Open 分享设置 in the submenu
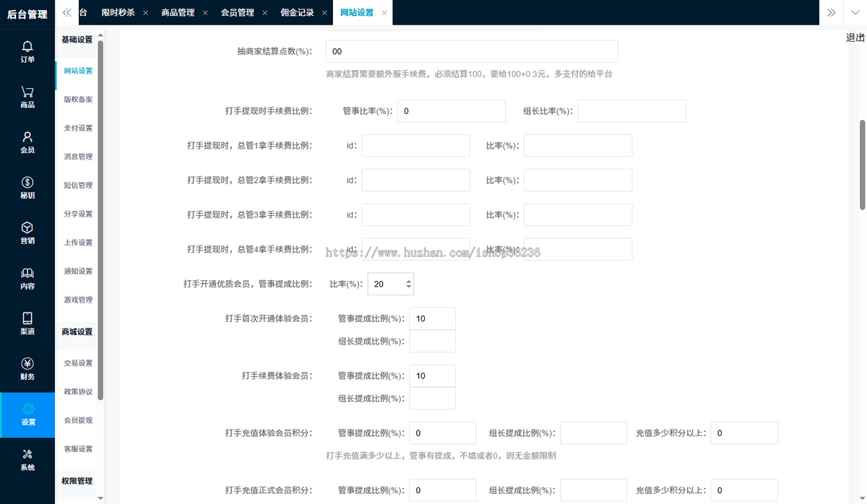The width and height of the screenshot is (867, 504). coord(78,214)
